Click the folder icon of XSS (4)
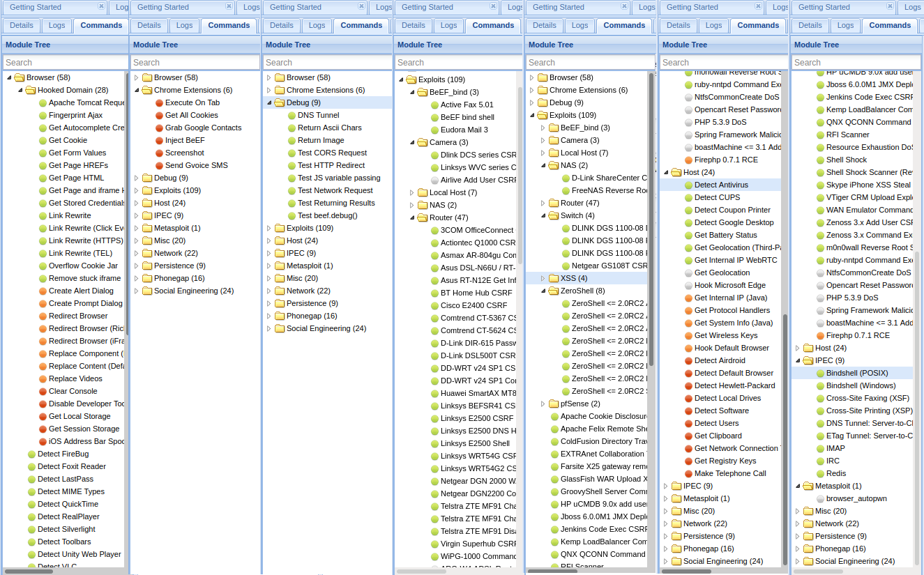The height and width of the screenshot is (575, 924). (x=554, y=278)
